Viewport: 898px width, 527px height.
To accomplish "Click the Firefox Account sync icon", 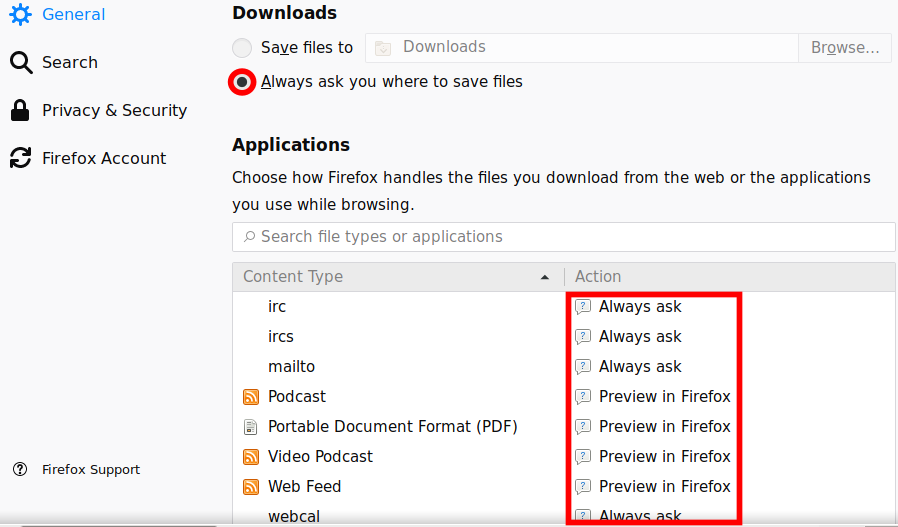I will click(20, 158).
